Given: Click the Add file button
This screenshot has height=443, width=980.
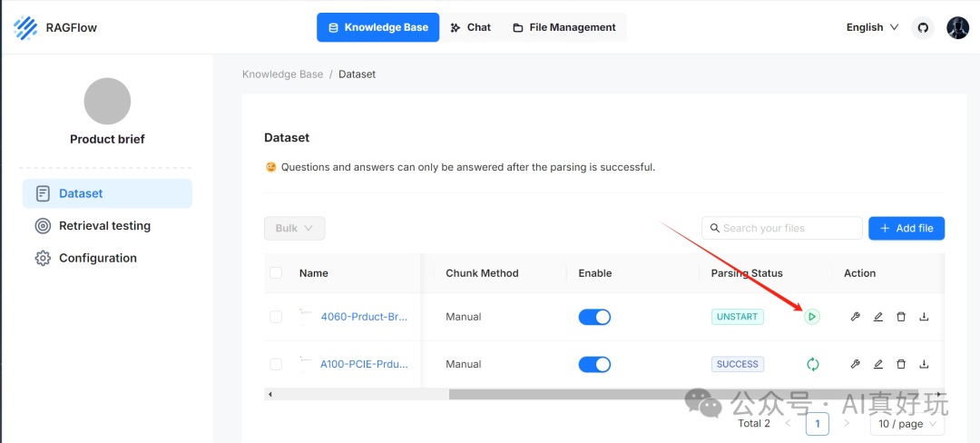Looking at the screenshot, I should pyautogui.click(x=906, y=228).
